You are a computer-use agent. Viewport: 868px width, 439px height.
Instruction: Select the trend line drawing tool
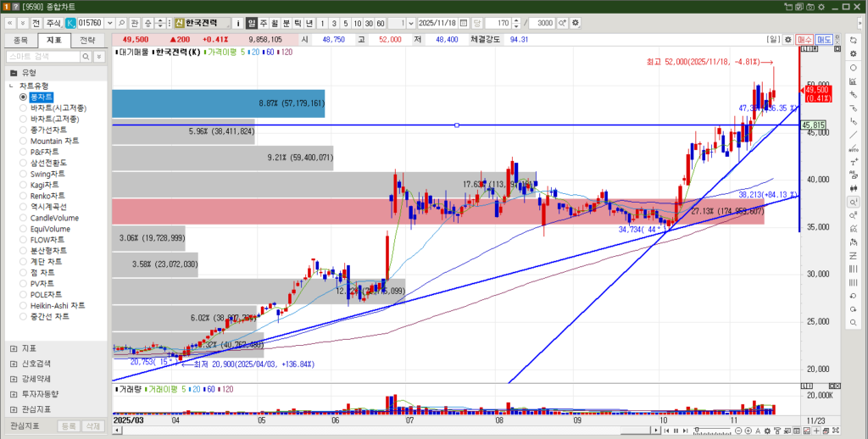tap(853, 134)
